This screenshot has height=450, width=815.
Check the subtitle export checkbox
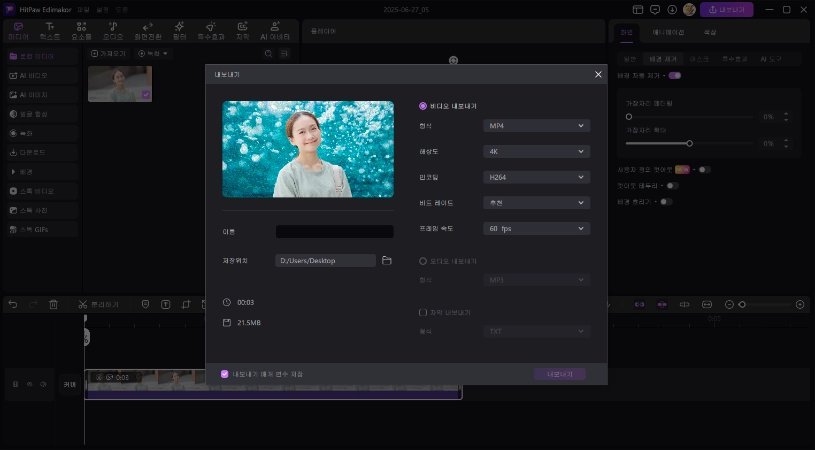tap(423, 312)
